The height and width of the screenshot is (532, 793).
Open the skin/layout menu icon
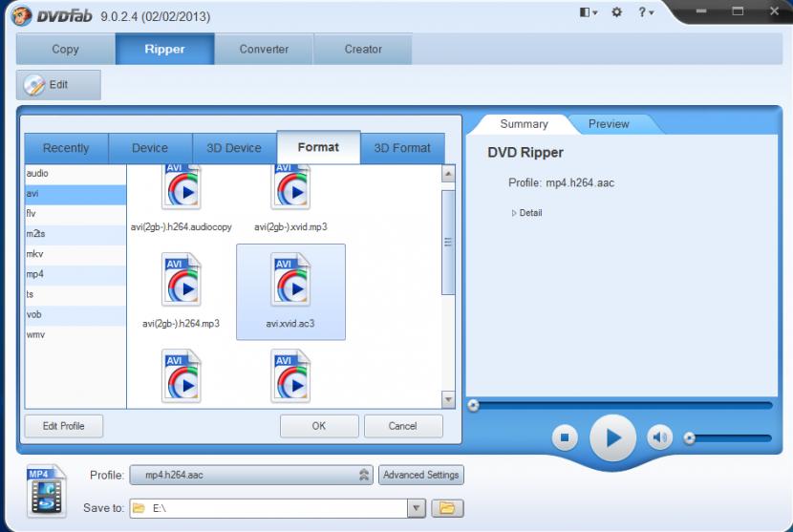pyautogui.click(x=588, y=12)
